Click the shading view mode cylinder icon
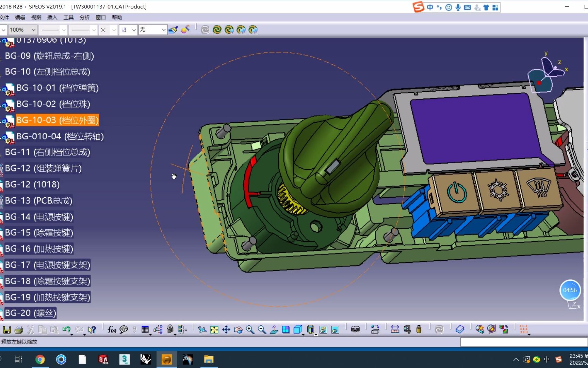 click(310, 329)
